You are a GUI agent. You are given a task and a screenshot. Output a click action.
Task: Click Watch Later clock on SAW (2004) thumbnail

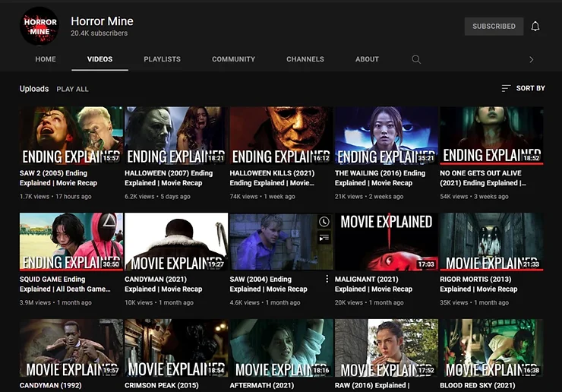[324, 222]
